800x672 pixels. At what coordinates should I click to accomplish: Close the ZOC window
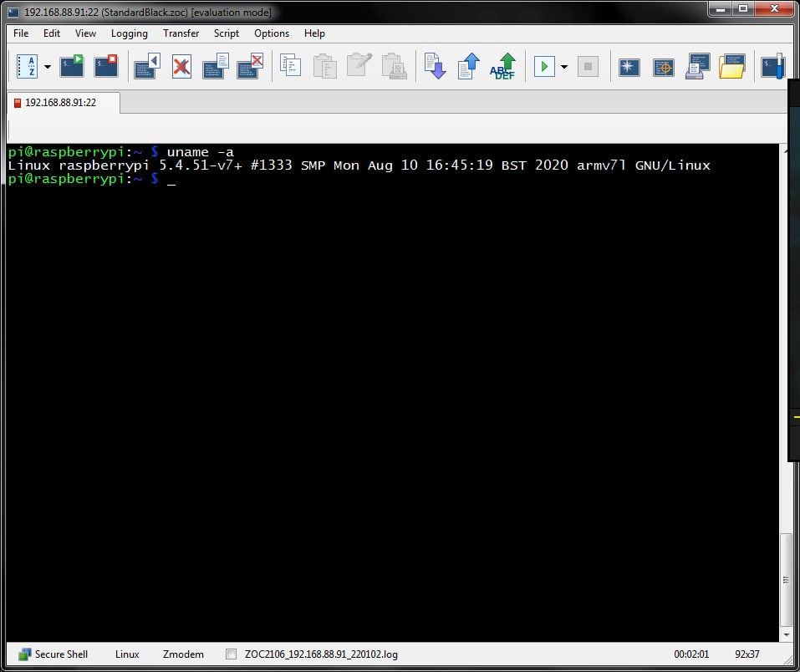[774, 8]
